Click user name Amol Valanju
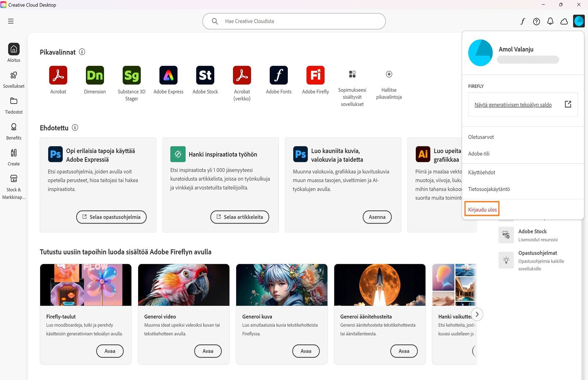 point(516,49)
